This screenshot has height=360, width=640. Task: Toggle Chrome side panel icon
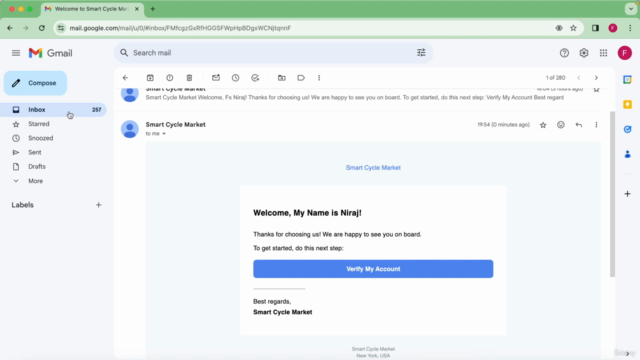point(595,28)
